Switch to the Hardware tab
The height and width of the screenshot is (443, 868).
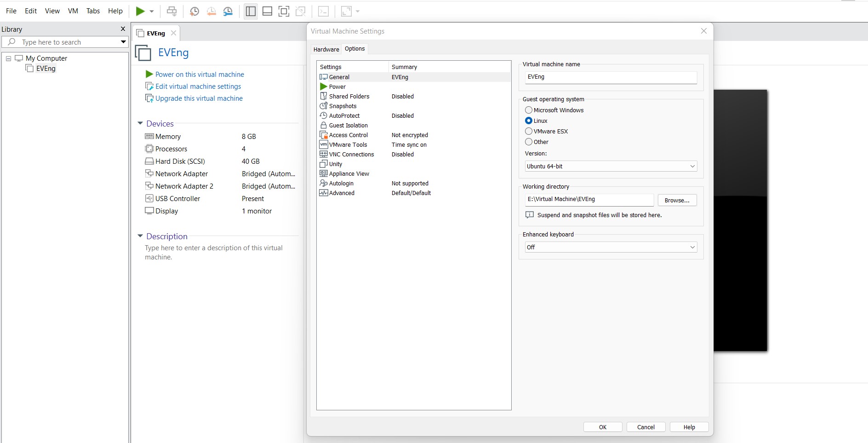coord(326,49)
